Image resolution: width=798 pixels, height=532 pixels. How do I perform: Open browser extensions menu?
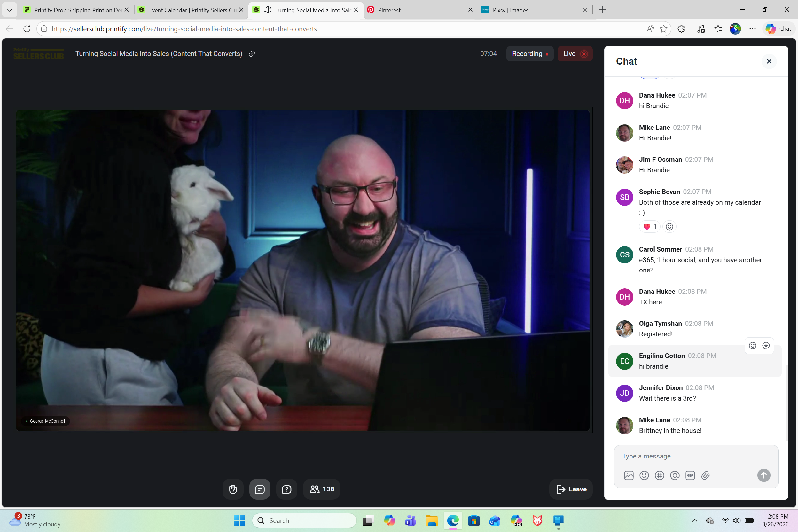click(x=681, y=29)
